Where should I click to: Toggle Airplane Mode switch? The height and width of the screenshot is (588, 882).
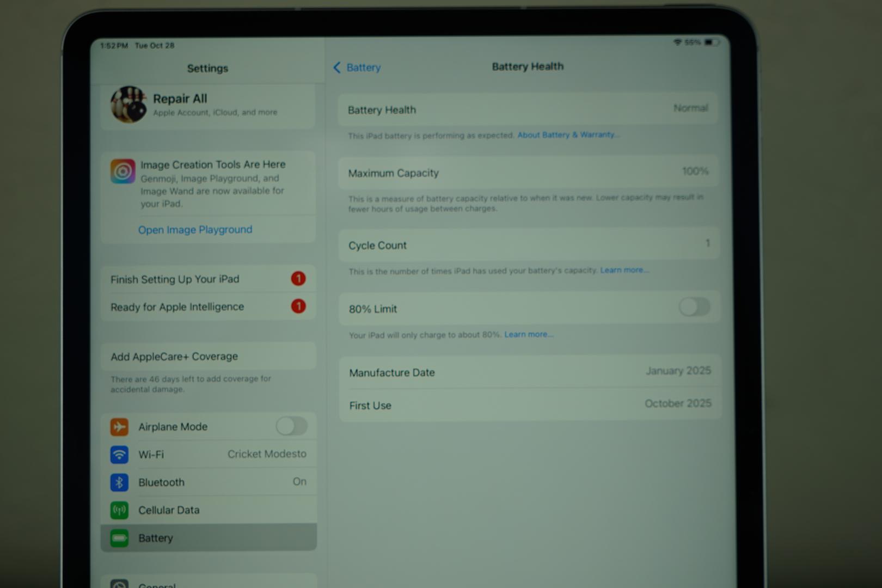(291, 426)
